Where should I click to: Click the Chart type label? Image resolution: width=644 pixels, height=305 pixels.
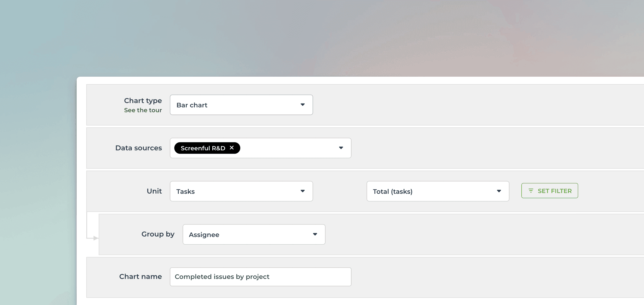point(143,100)
